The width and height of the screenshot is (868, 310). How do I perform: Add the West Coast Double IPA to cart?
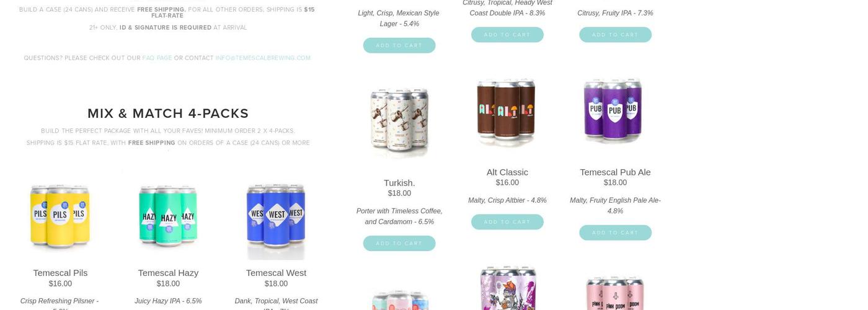(x=507, y=35)
